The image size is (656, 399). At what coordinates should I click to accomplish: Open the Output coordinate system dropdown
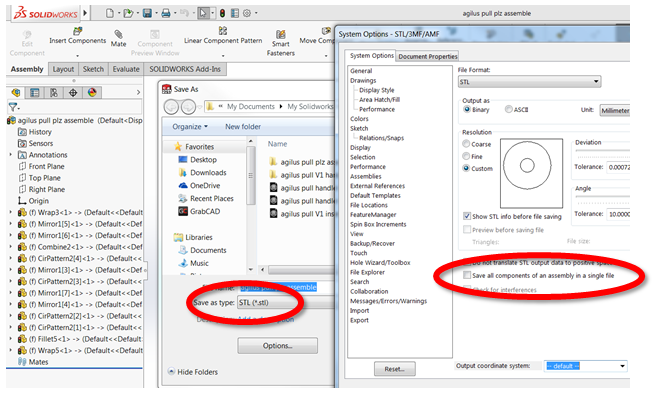[586, 366]
